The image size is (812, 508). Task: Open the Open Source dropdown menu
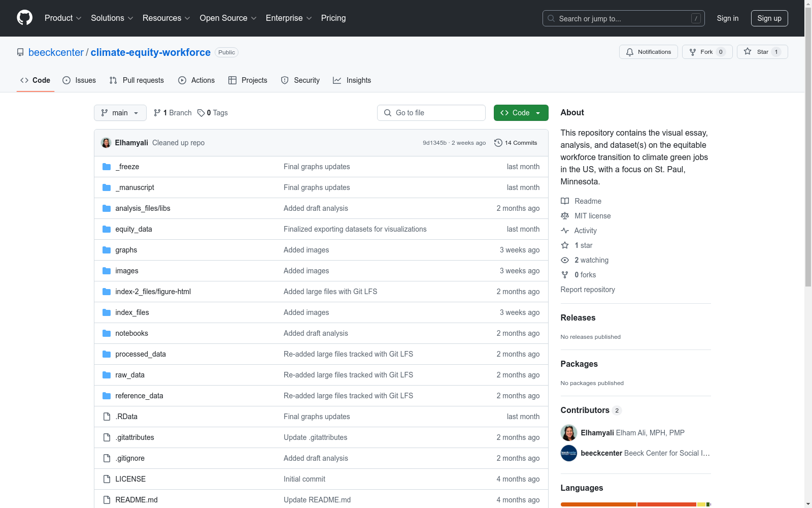tap(228, 18)
